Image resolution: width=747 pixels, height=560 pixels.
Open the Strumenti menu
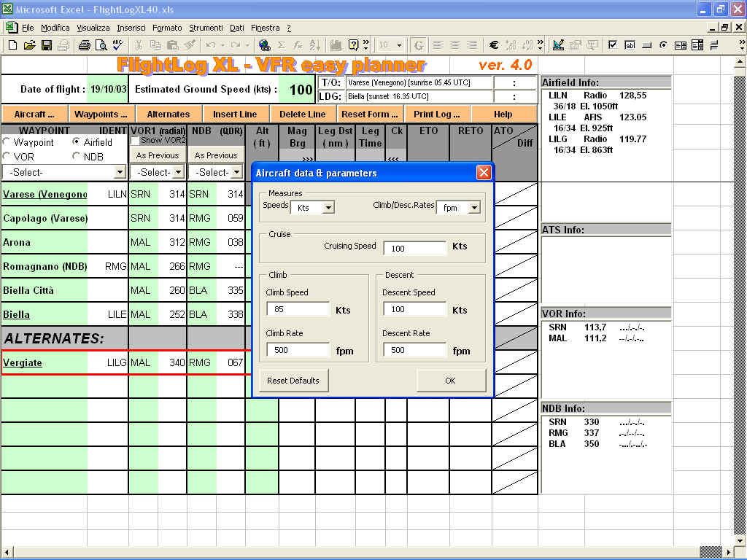pos(206,28)
